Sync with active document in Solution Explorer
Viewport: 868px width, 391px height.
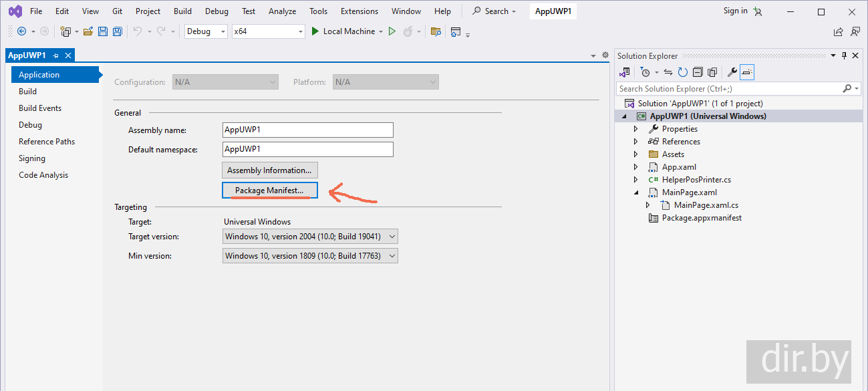pyautogui.click(x=668, y=72)
